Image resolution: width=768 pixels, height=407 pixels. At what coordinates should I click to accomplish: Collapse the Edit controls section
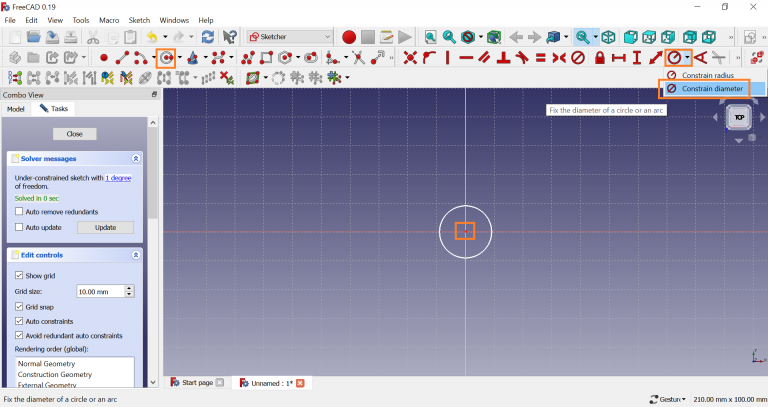136,255
